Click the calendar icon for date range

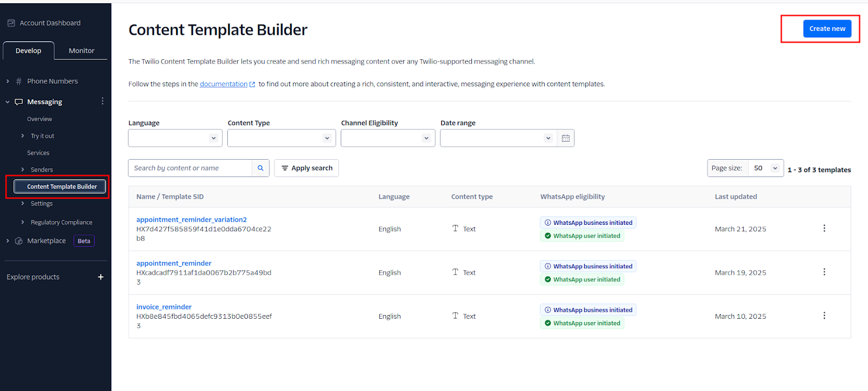click(565, 138)
